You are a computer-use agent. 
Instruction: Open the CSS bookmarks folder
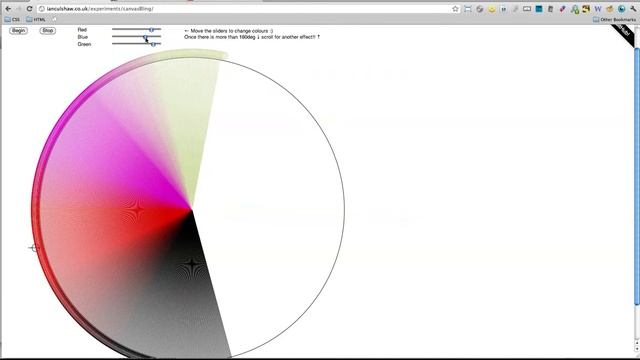(12, 19)
